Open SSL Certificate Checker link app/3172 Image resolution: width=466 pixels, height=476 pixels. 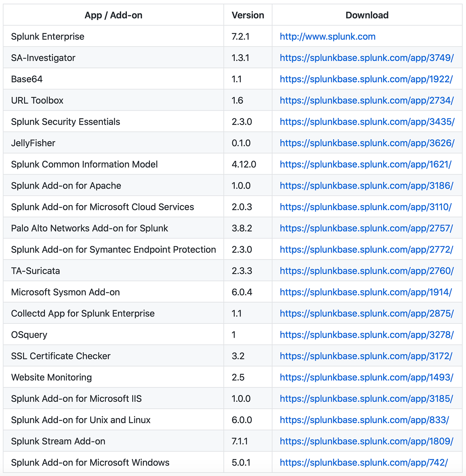tap(366, 356)
